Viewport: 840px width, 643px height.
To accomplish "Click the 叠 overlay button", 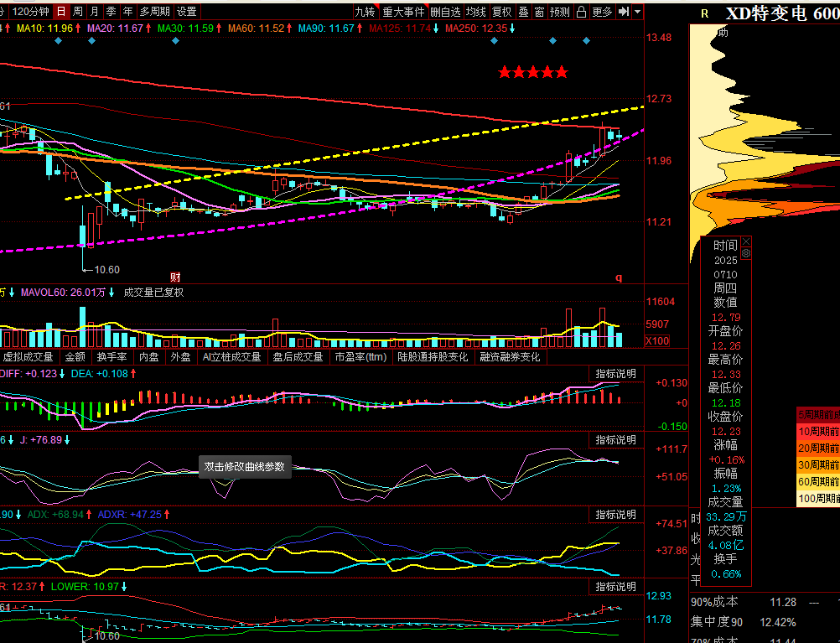I will coord(523,12).
